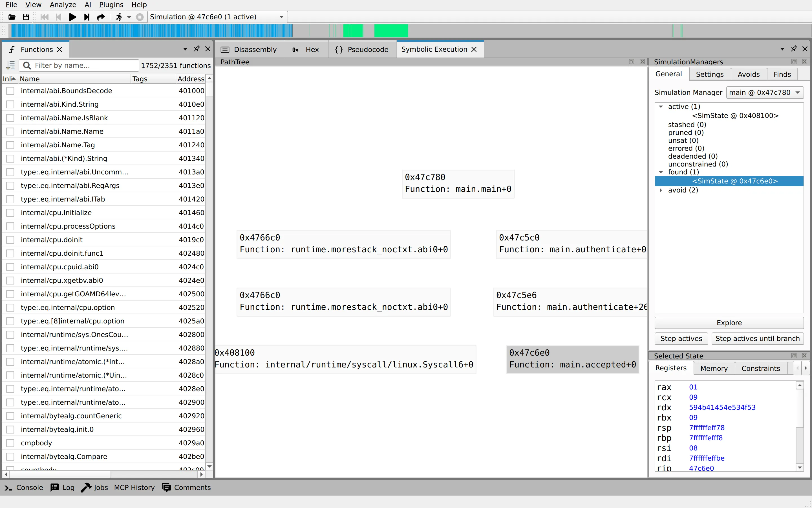Switch to Constraints tab

(x=760, y=368)
